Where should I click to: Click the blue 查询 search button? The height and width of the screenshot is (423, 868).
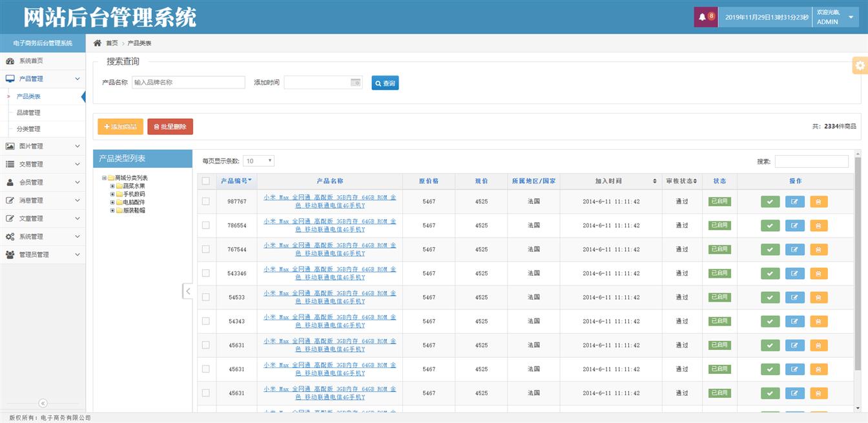[x=385, y=83]
